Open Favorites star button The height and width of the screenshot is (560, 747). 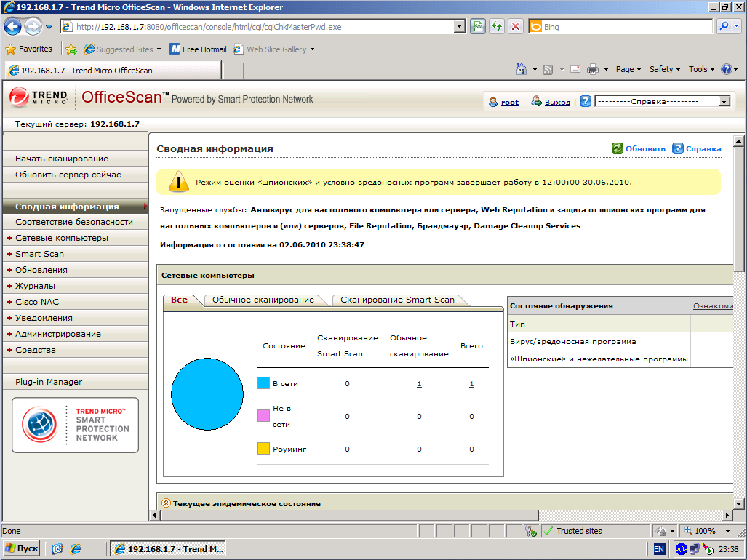pyautogui.click(x=28, y=49)
